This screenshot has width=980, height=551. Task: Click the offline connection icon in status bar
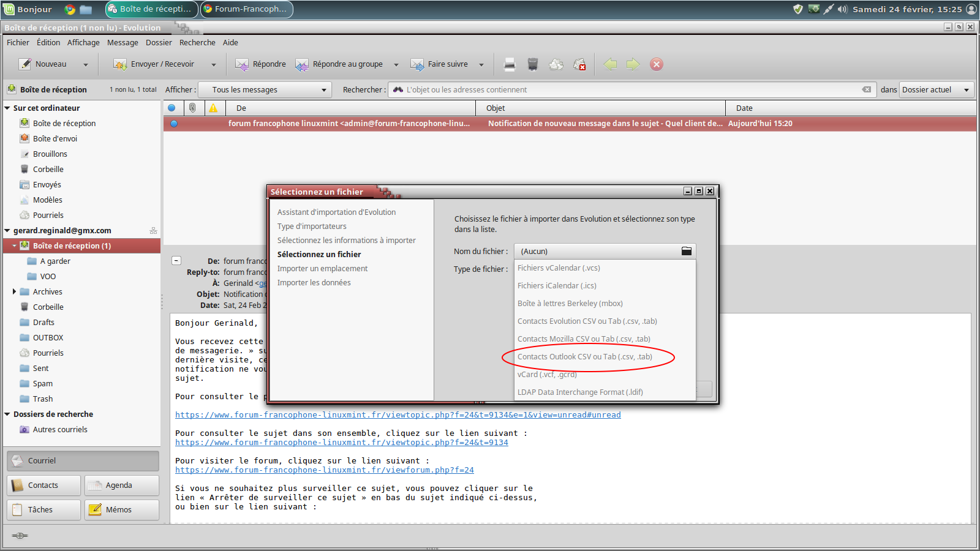coord(20,536)
